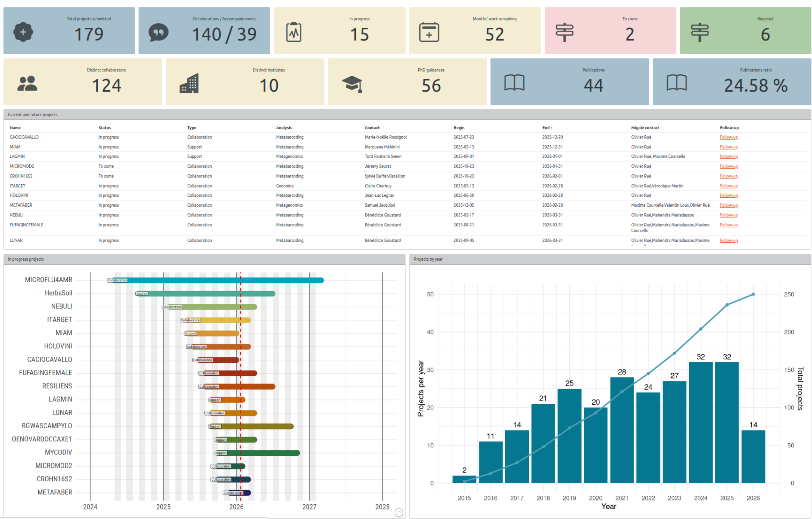Click the people icon for Distinct collaborators

[27, 84]
